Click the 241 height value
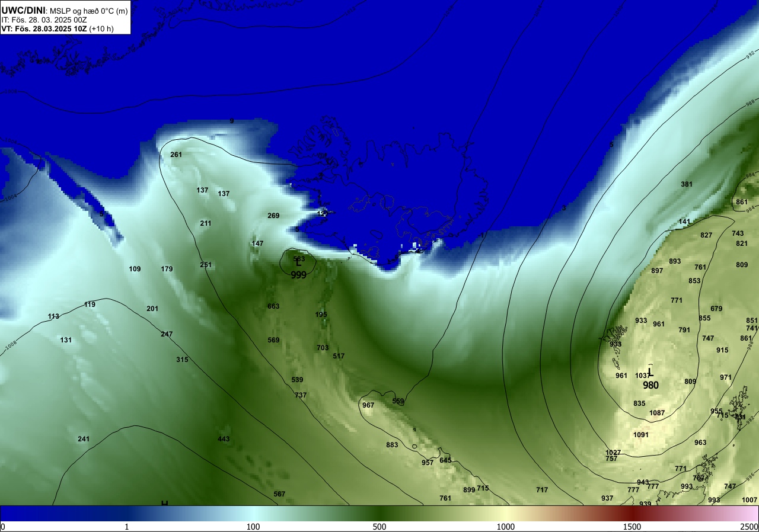The image size is (759, 532). [x=84, y=439]
